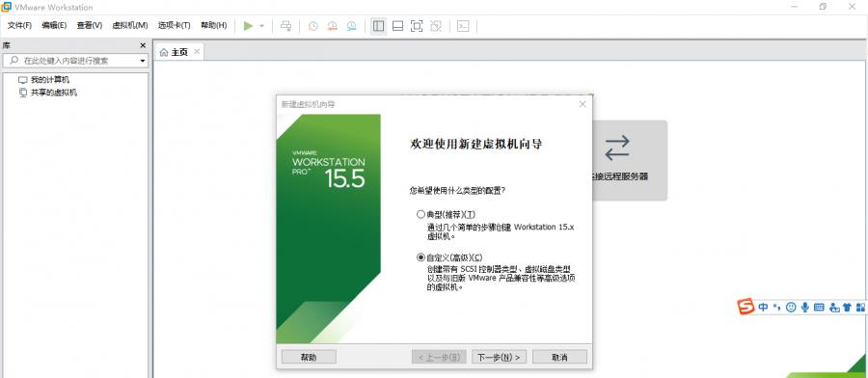Click the connect to remote server tile
The image size is (868, 378).
pos(630,160)
